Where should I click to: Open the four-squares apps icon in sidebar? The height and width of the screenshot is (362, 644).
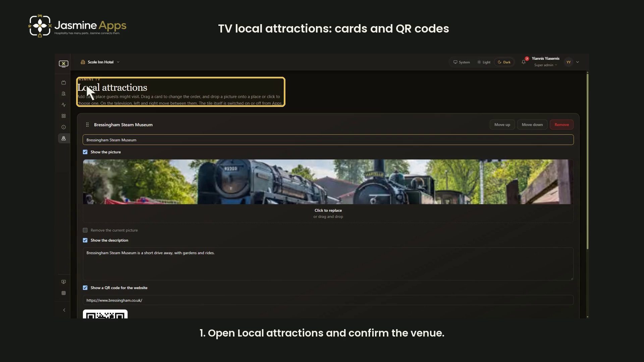coord(63,116)
